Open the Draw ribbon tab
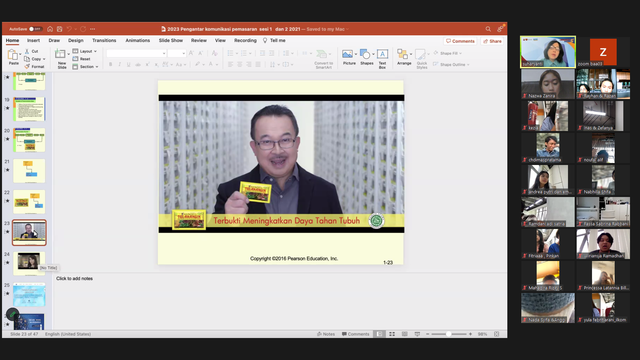Viewport: 640px width, 360px height. [54, 40]
